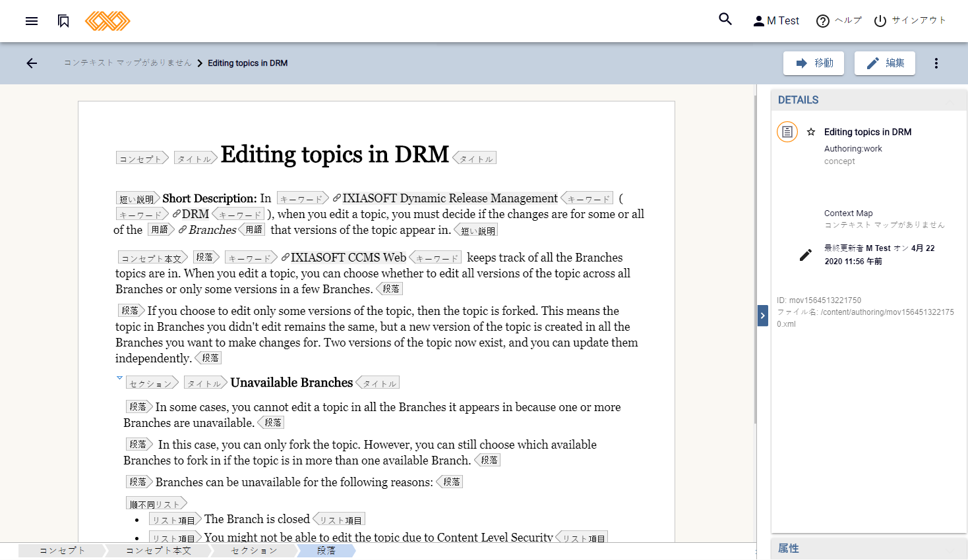The height and width of the screenshot is (560, 968).
Task: Select the コンセプト breadcrumb tab at bottom
Action: tap(63, 551)
